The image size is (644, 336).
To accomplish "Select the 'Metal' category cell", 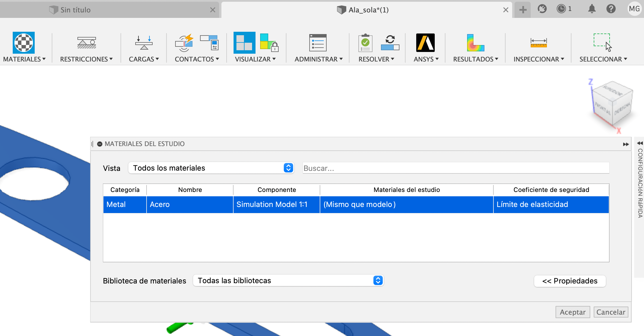I will coord(125,204).
